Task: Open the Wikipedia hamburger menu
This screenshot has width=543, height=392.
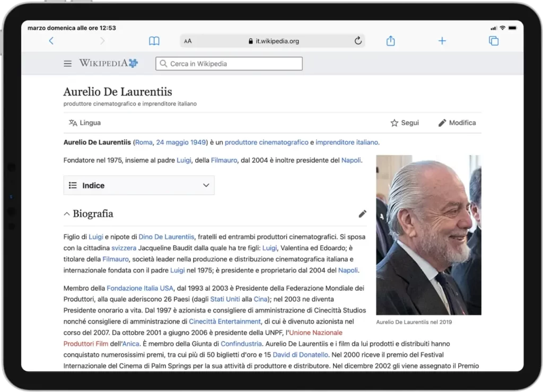Action: point(67,64)
